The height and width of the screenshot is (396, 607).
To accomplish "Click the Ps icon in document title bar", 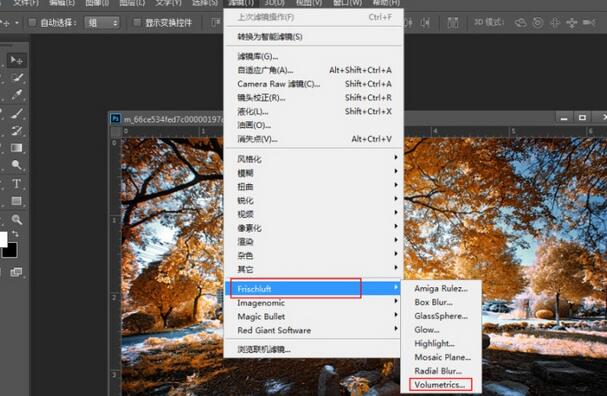I will click(x=115, y=119).
